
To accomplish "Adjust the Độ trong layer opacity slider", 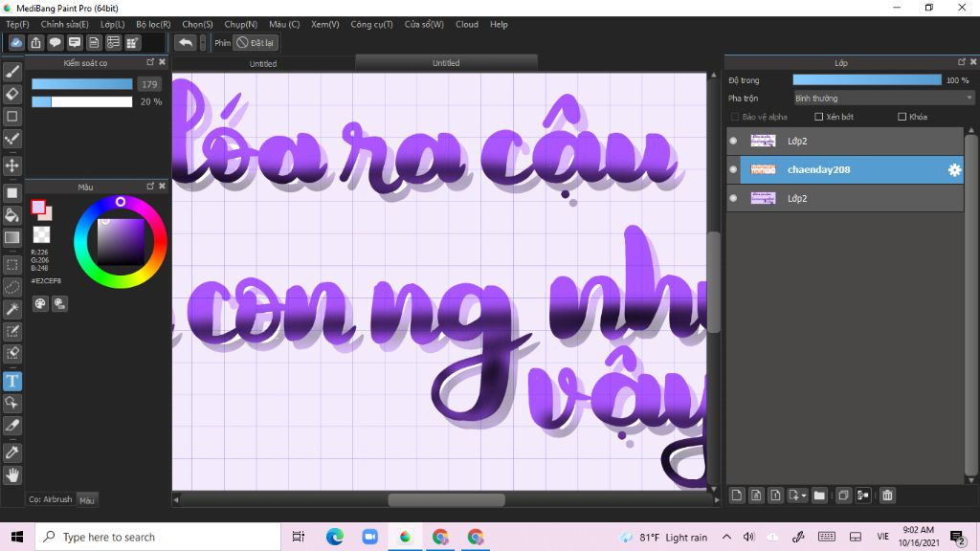I will pyautogui.click(x=867, y=80).
